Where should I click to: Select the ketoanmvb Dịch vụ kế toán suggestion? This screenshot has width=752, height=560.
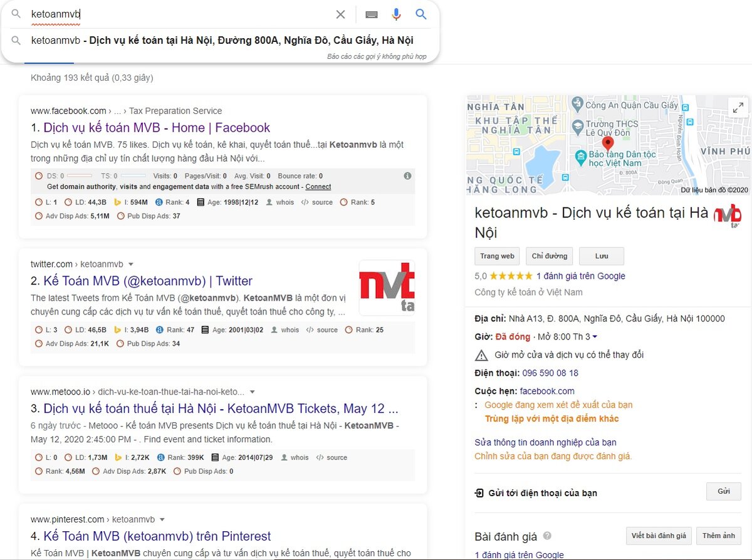(222, 41)
